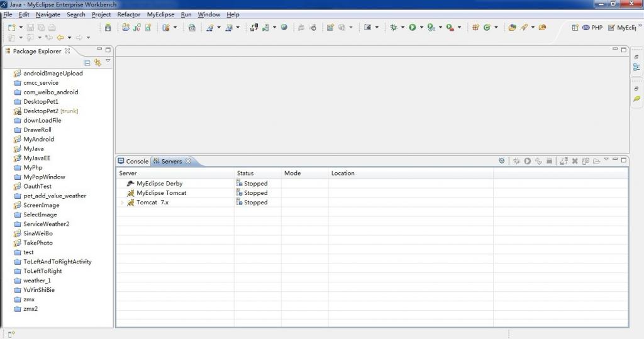
Task: Click the green Run button icon
Action: pos(413,28)
